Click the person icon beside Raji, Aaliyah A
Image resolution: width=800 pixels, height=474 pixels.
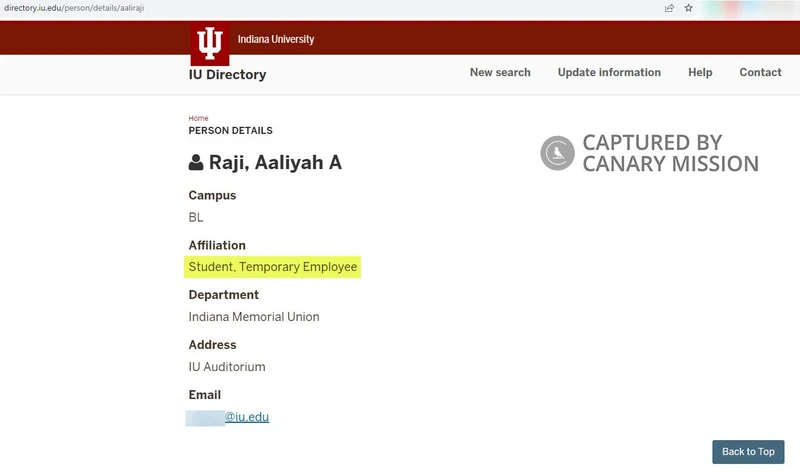click(196, 162)
